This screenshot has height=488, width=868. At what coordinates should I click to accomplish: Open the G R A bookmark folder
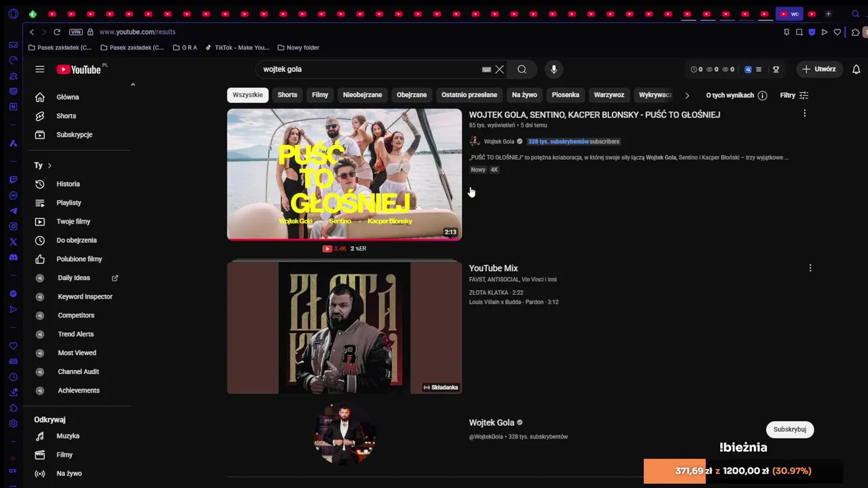[185, 47]
